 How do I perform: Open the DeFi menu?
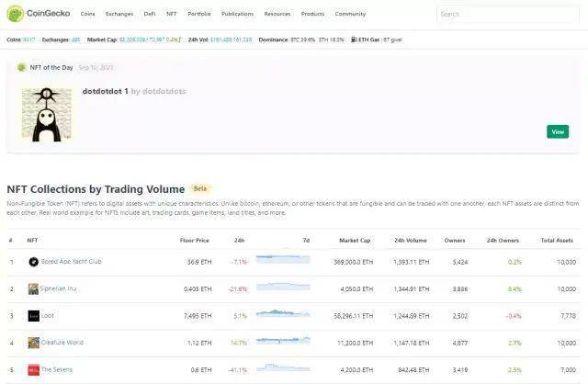tap(150, 14)
